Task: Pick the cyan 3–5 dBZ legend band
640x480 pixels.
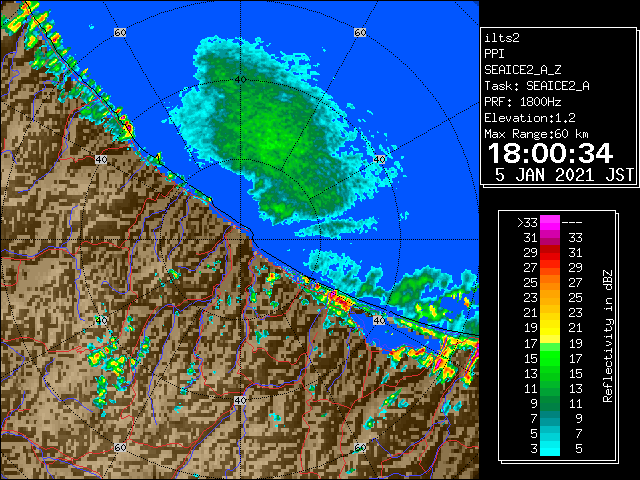Action: 550,448
